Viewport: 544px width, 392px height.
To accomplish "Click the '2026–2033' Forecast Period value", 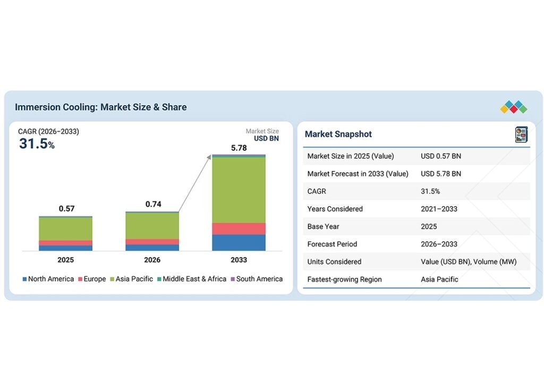I will (x=439, y=244).
